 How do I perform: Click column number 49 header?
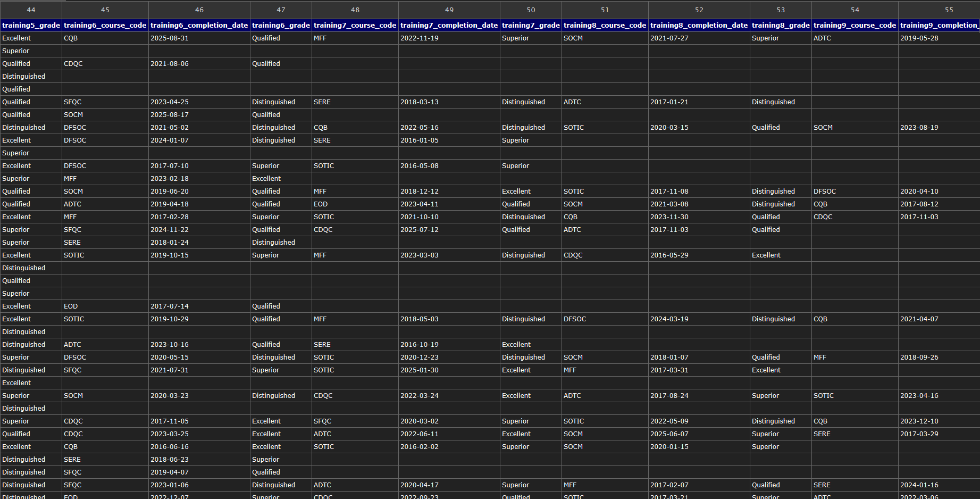tap(449, 10)
